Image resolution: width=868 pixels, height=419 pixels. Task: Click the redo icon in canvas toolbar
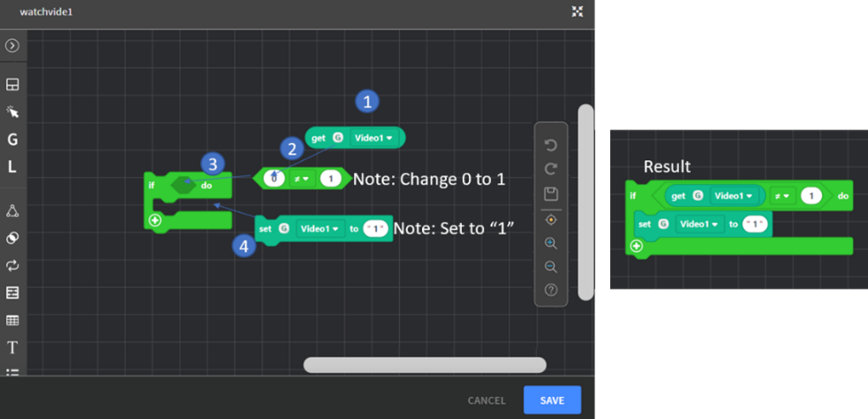551,169
